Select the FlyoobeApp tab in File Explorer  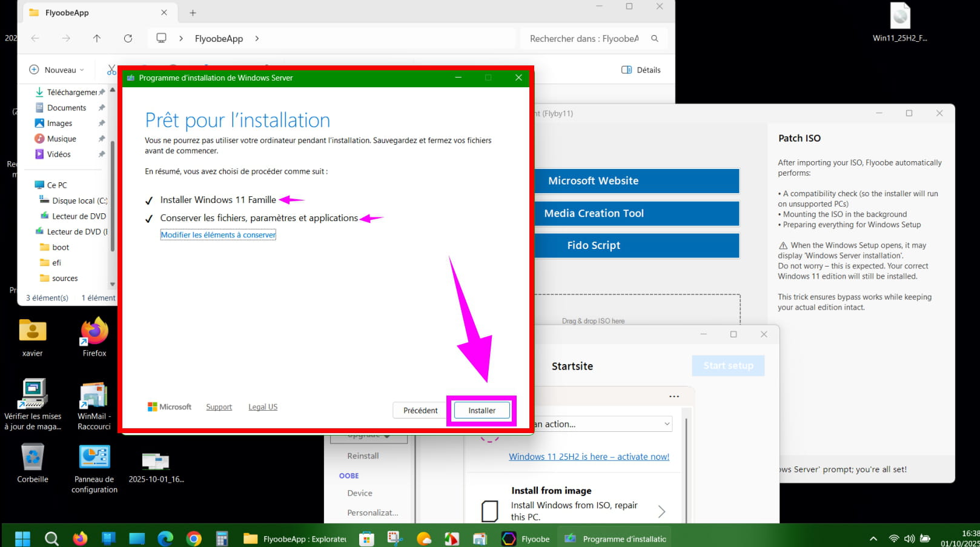pos(91,13)
